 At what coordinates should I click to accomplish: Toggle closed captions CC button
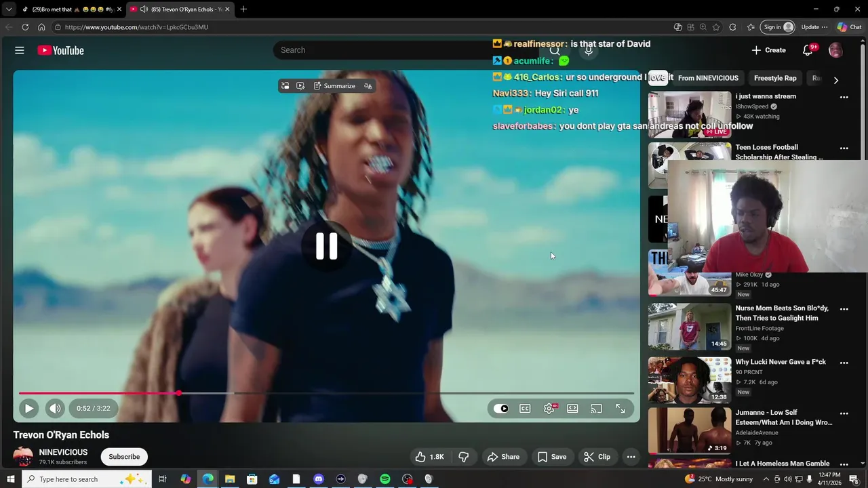pyautogui.click(x=525, y=408)
